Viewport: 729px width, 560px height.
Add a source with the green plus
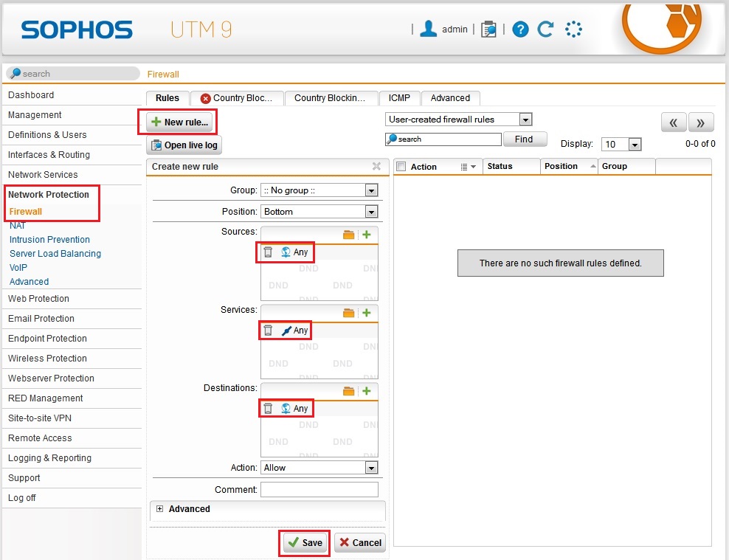(x=367, y=234)
